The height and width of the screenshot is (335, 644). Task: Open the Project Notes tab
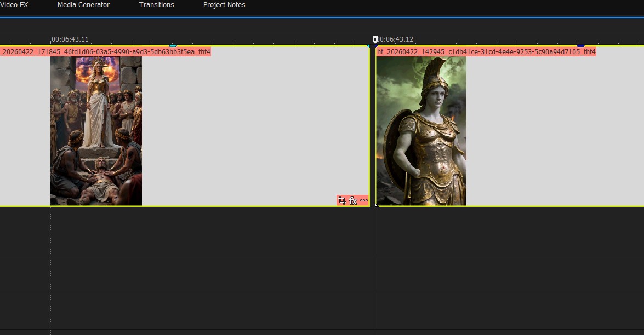click(224, 4)
